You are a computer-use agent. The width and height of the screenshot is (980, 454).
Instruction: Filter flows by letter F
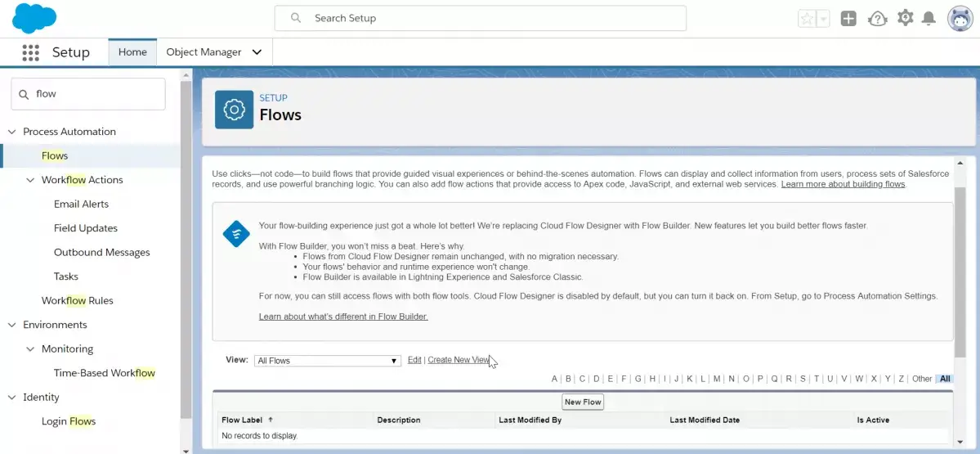624,379
